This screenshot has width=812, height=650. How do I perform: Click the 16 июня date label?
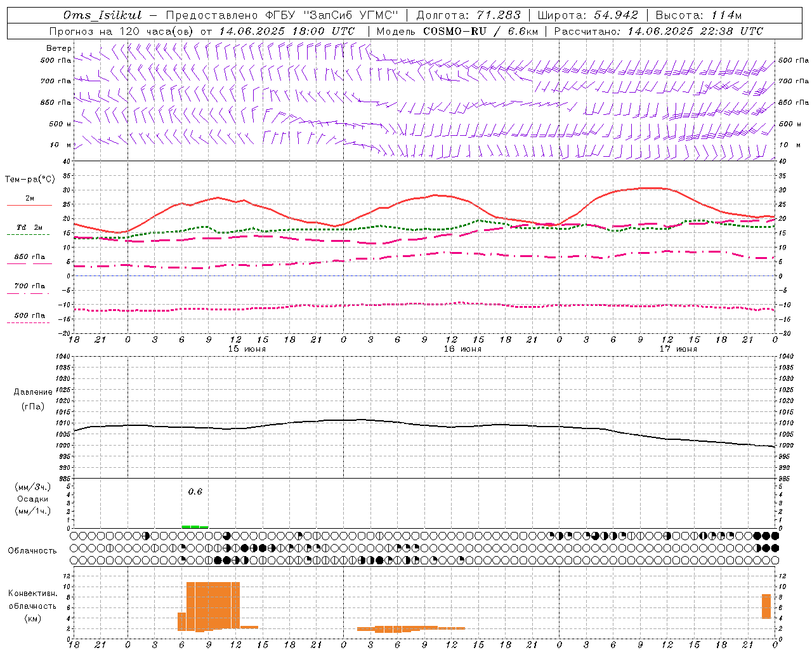click(462, 348)
